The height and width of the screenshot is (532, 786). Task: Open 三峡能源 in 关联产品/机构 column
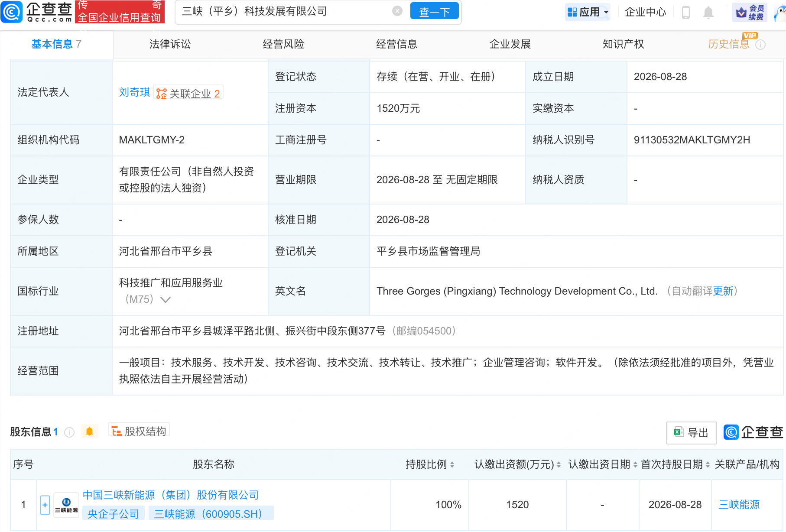pyautogui.click(x=739, y=505)
